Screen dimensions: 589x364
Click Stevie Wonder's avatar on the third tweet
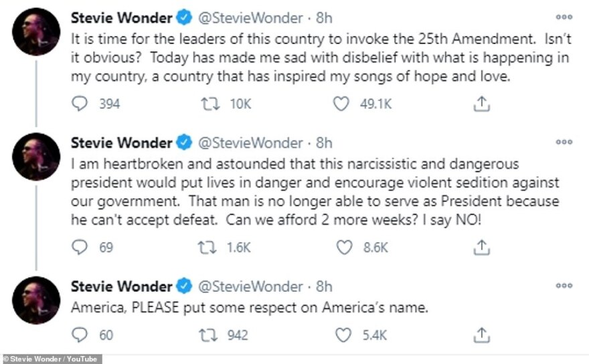36,300
